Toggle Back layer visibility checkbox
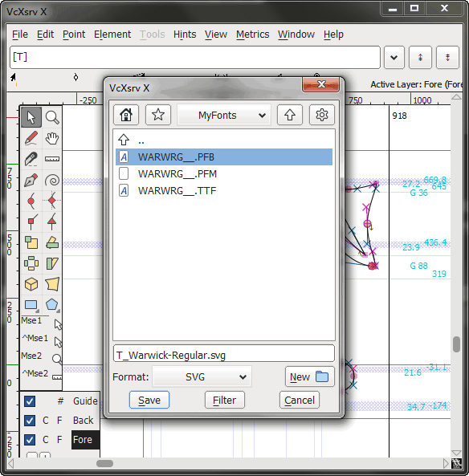 coord(30,421)
